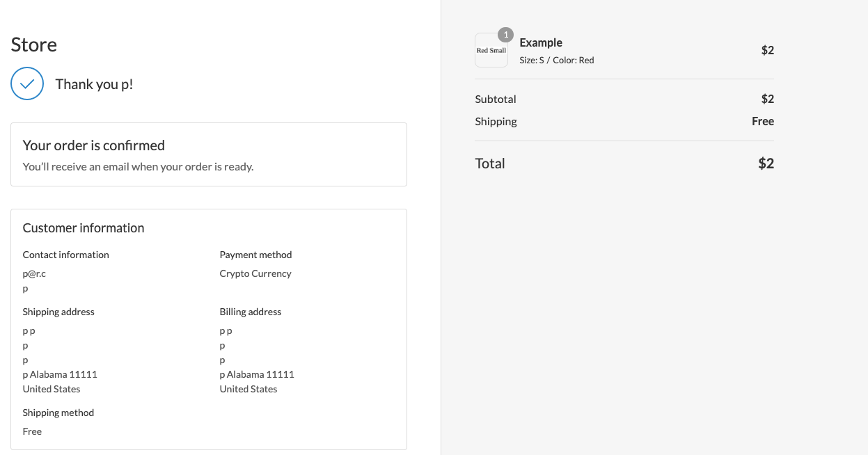The image size is (868, 455).
Task: Click the Your order is confirmed heading
Action: (94, 145)
